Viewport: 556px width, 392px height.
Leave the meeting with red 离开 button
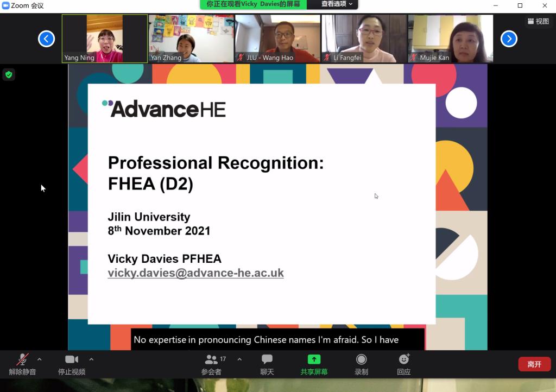pos(534,364)
